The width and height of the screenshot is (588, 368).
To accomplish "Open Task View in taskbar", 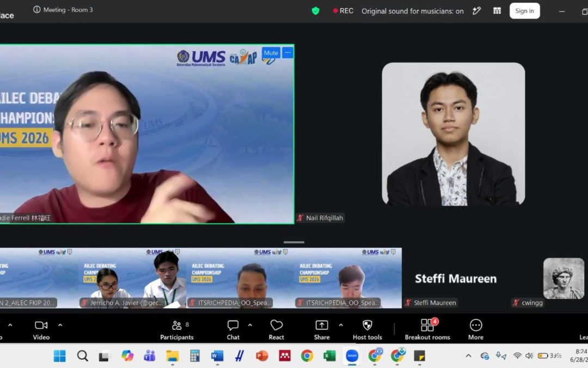I will 104,355.
